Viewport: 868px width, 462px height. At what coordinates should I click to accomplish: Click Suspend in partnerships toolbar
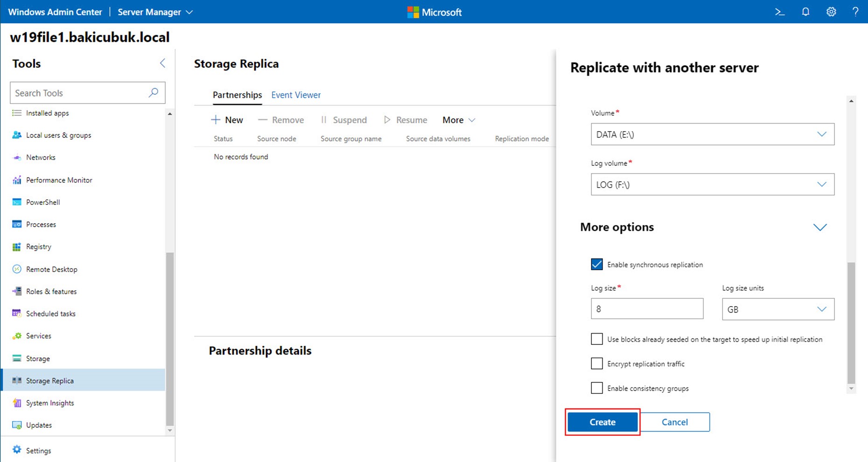[x=344, y=120]
